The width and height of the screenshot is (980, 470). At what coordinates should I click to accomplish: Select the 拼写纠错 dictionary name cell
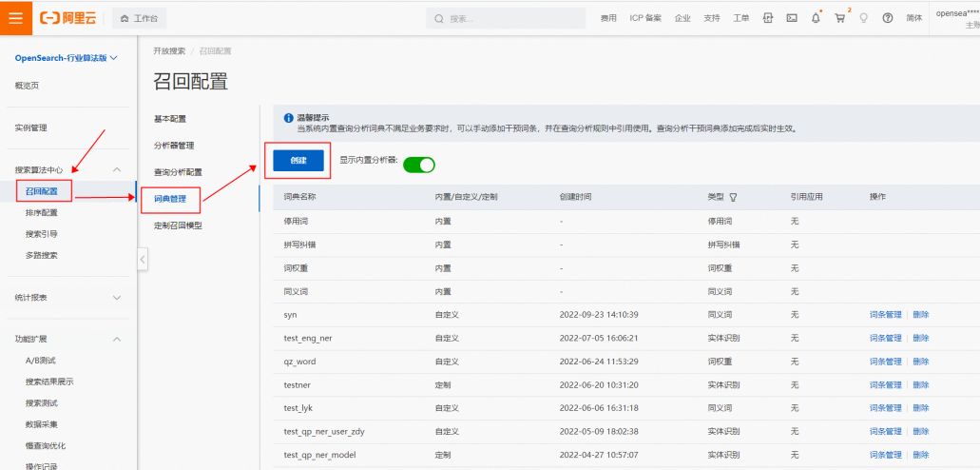tap(299, 245)
